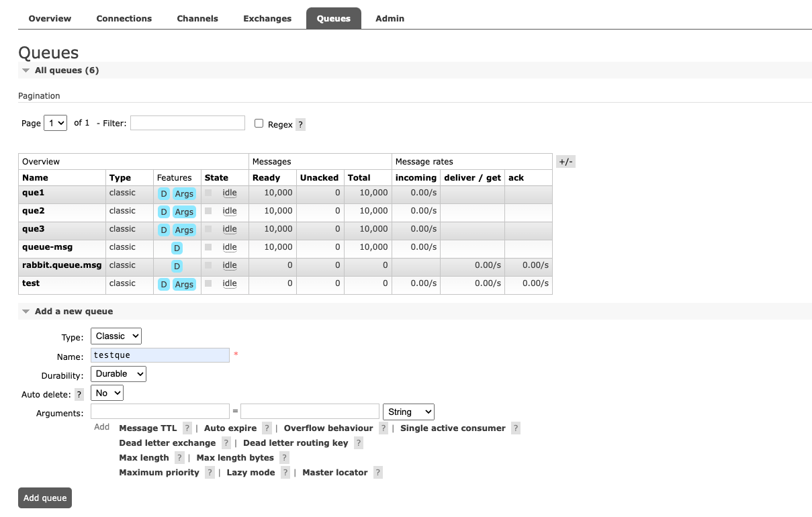This screenshot has height=517, width=812.
Task: Select the page number dropdown
Action: [55, 124]
